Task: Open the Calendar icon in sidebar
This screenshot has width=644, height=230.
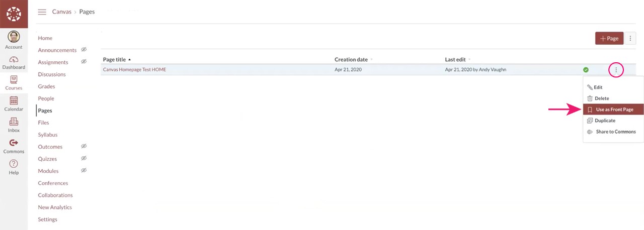Action: coord(14,104)
